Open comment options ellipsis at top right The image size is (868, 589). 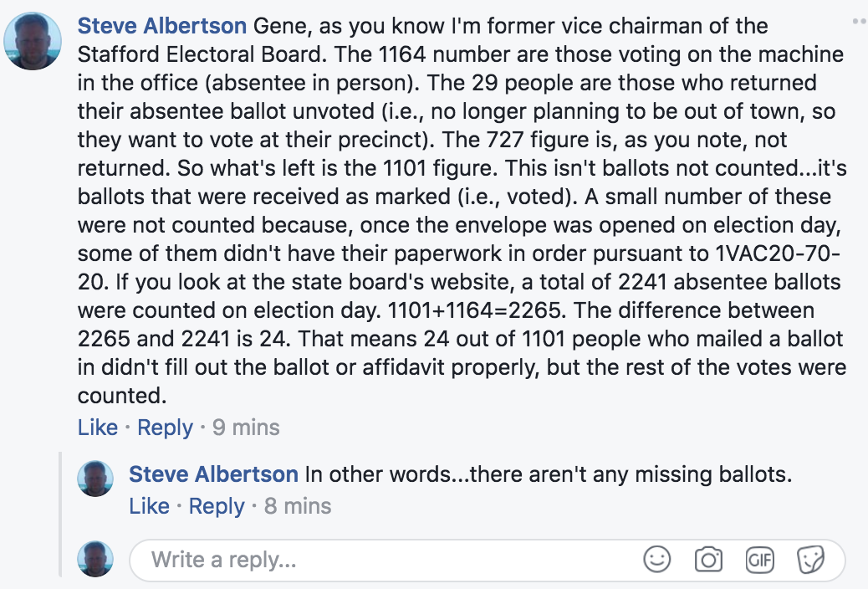click(859, 18)
